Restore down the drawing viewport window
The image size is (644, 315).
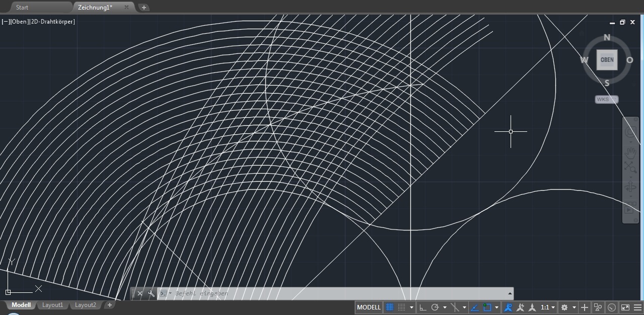pyautogui.click(x=622, y=23)
